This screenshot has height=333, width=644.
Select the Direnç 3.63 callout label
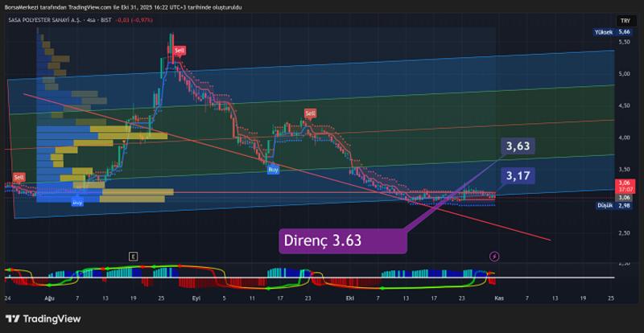(320, 240)
